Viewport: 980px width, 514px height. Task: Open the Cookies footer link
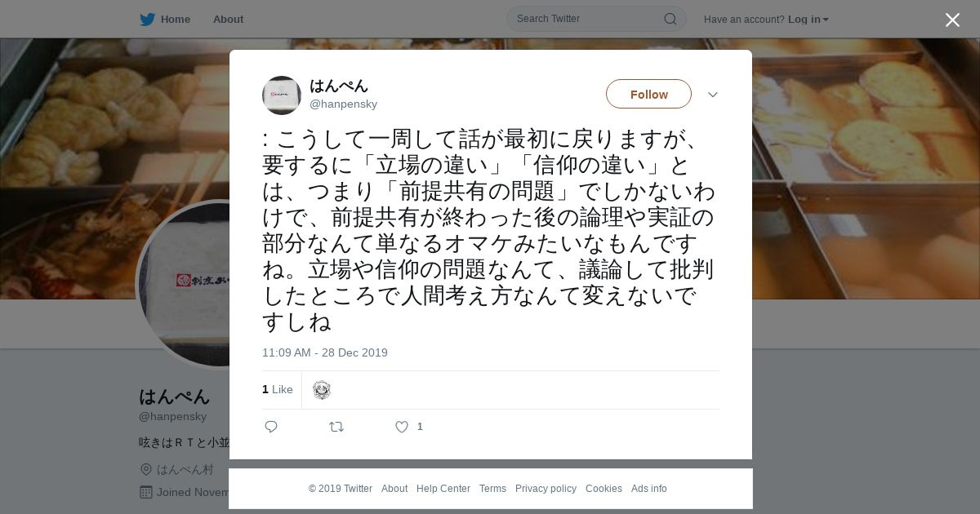pos(604,489)
